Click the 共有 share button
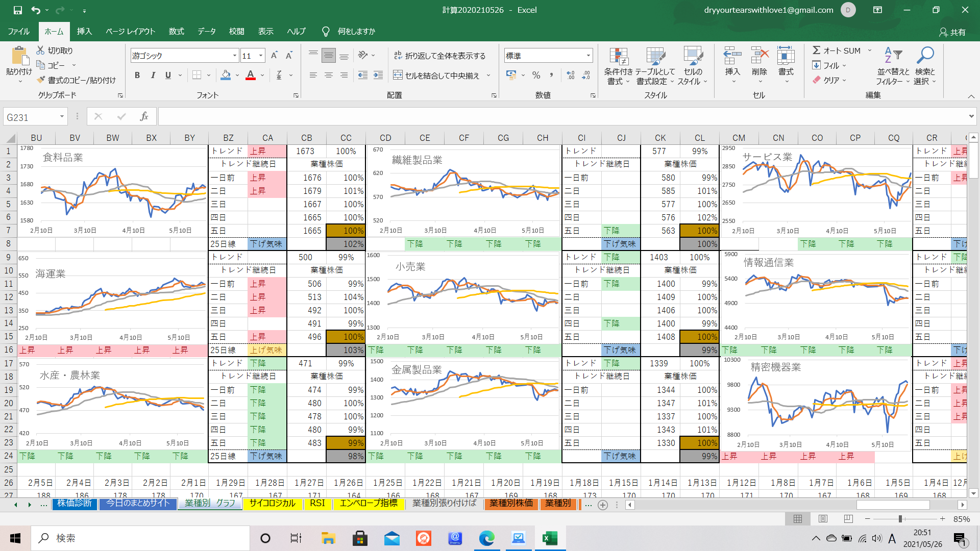The height and width of the screenshot is (551, 980). click(x=952, y=32)
